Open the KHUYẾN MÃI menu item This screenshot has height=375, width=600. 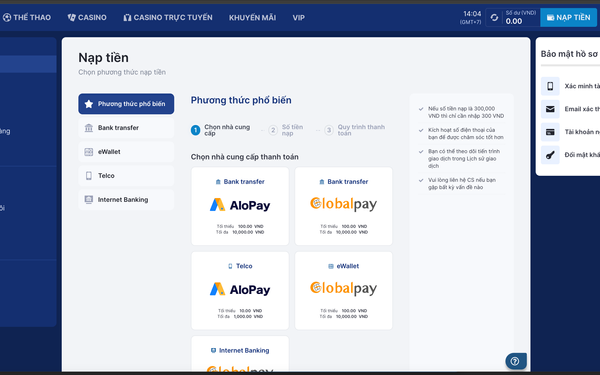point(253,18)
